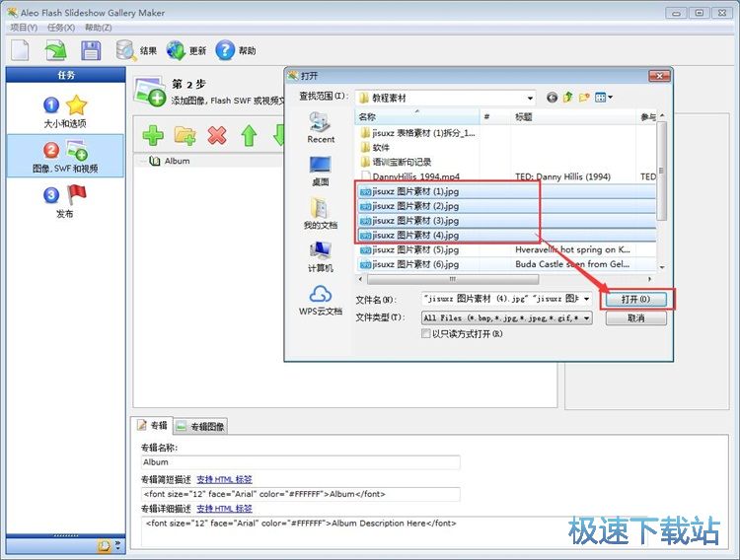740x560 pixels.
Task: Open the 帮助(Z) menu
Action: [x=98, y=28]
